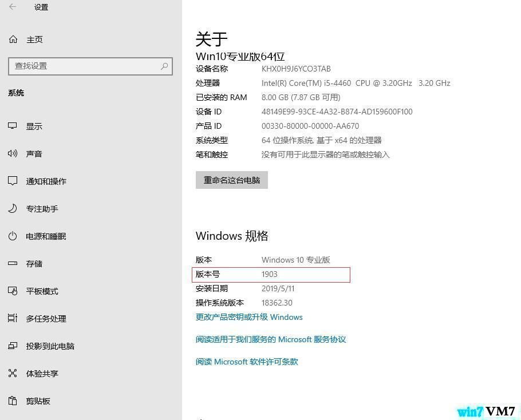Select system type 64 位操作系统 value
Viewport: 521px width, 420px height.
pos(321,140)
